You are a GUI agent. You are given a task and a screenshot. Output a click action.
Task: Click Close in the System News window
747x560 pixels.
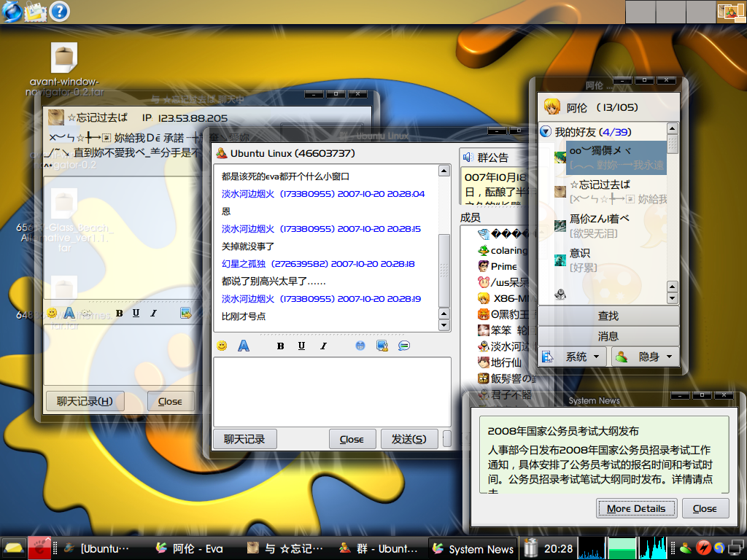(x=705, y=508)
